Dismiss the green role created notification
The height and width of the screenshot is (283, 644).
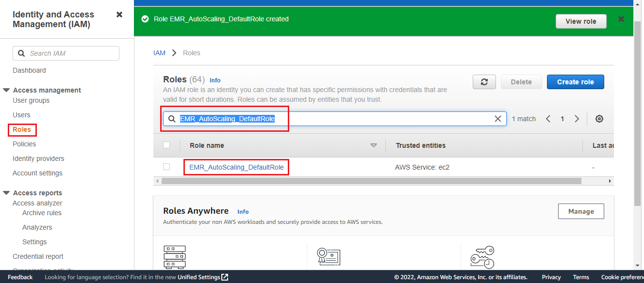[621, 19]
